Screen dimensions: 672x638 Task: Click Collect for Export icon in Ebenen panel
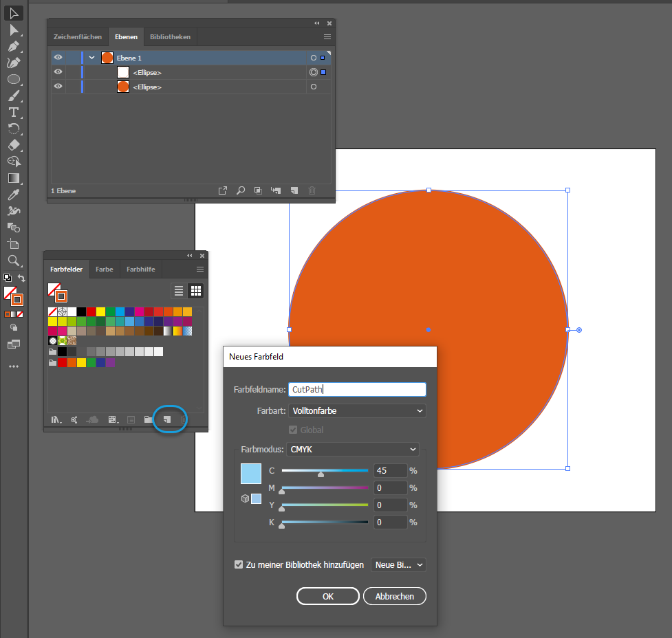pyautogui.click(x=223, y=190)
